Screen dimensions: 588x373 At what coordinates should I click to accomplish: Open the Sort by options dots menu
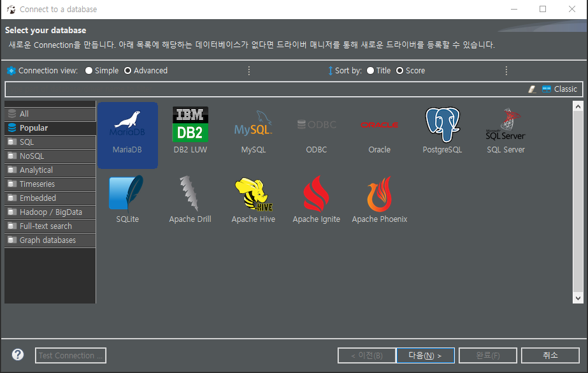(506, 71)
